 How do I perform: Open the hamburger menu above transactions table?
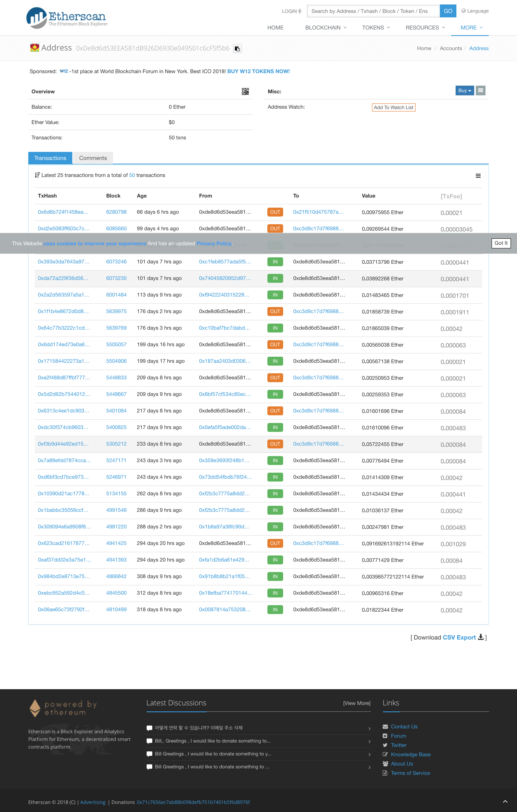coord(478,176)
